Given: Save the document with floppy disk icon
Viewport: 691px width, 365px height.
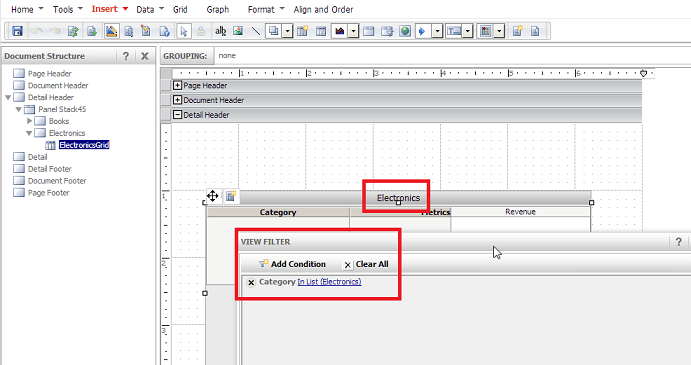Looking at the screenshot, I should coord(17,31).
